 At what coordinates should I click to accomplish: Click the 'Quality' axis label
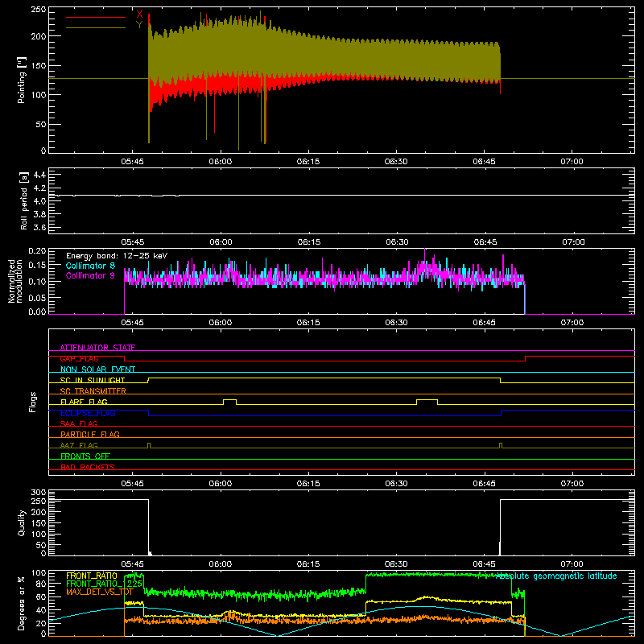22,522
